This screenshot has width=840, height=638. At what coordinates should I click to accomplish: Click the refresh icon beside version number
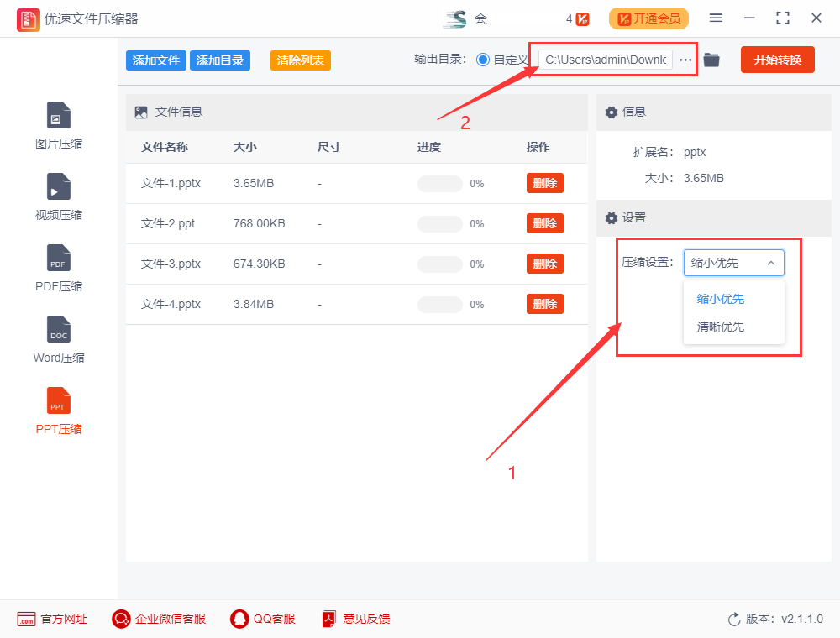point(733,619)
